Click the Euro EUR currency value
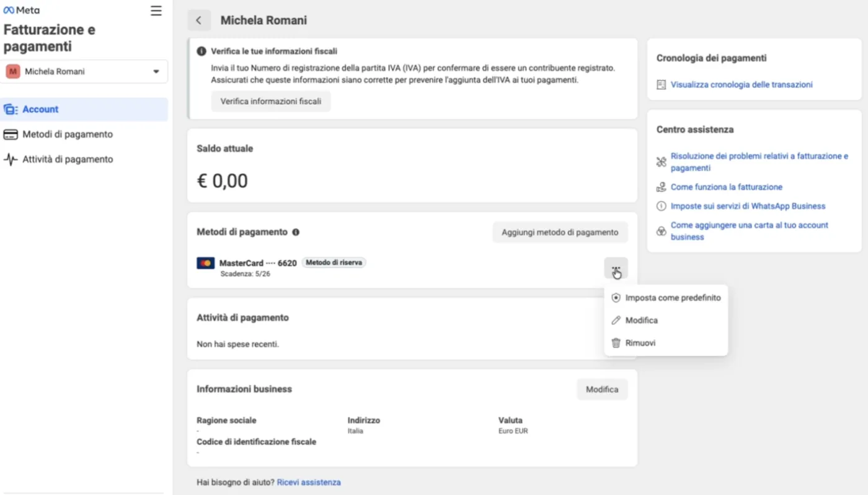 click(x=513, y=430)
